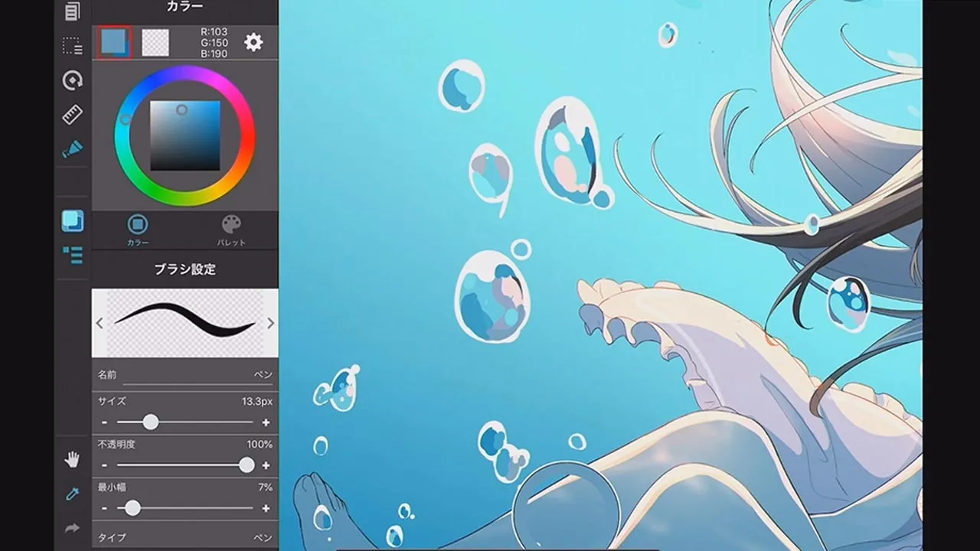Switch to the カラー tab

click(x=138, y=230)
